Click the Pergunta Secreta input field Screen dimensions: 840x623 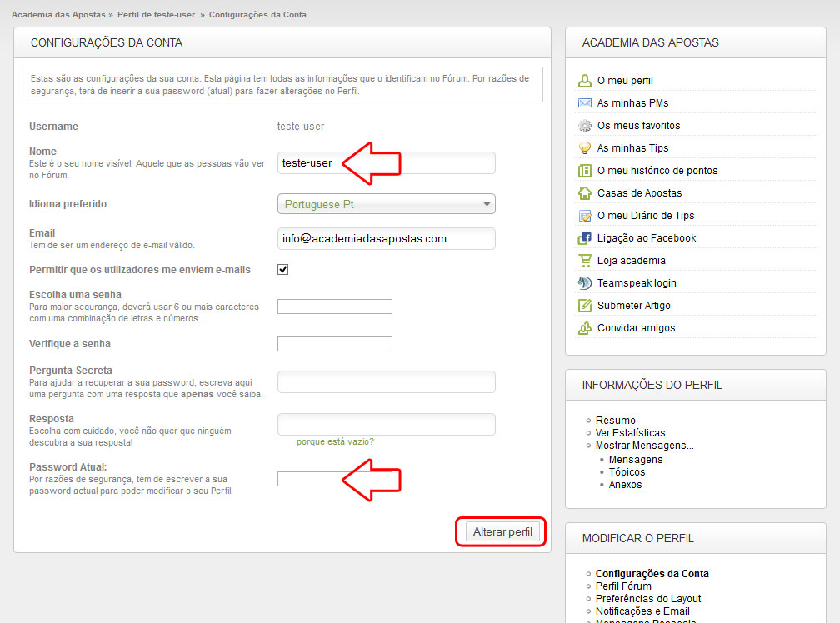point(386,382)
